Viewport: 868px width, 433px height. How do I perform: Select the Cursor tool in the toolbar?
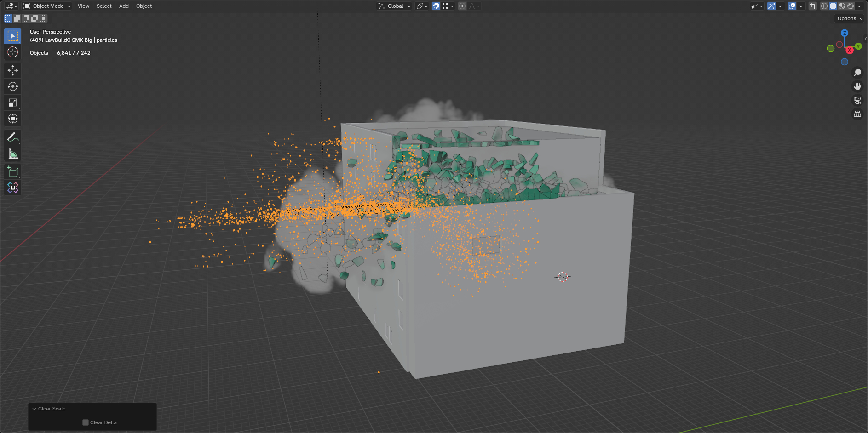(x=13, y=52)
